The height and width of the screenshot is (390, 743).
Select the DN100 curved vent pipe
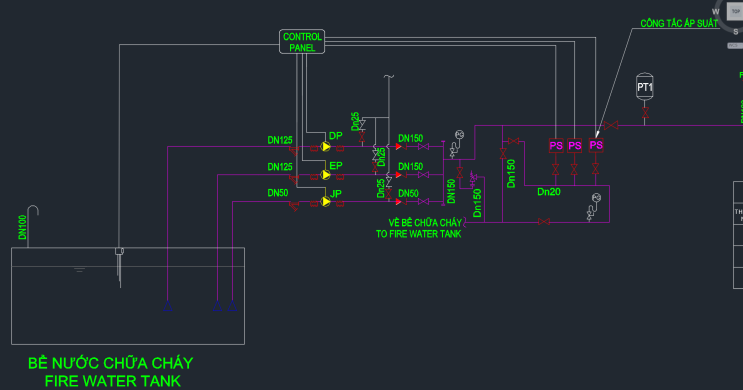click(x=32, y=226)
